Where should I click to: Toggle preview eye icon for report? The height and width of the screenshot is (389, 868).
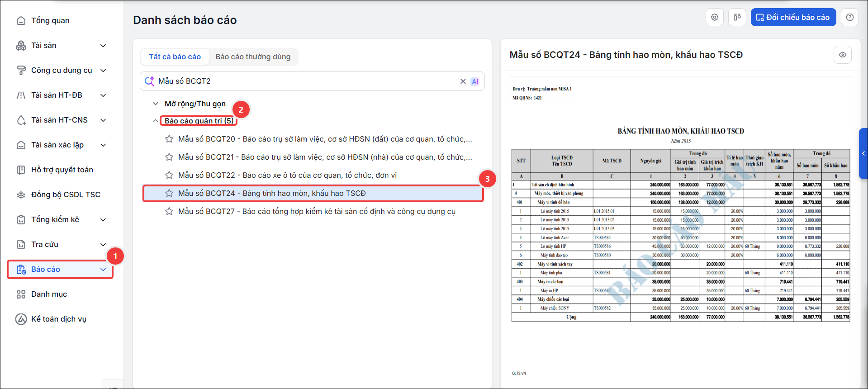[x=843, y=55]
